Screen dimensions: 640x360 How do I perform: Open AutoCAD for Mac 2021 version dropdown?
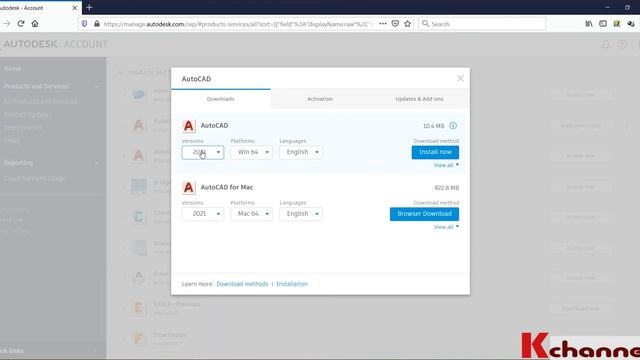tap(203, 214)
